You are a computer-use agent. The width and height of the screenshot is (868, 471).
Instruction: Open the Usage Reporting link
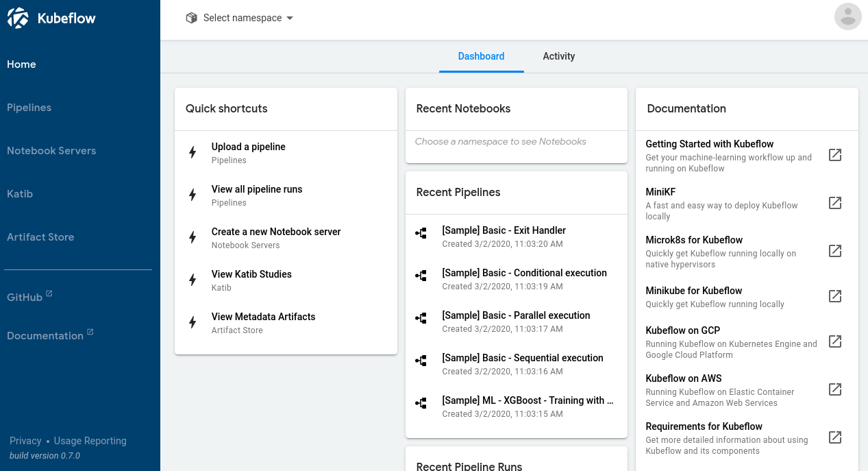click(90, 440)
